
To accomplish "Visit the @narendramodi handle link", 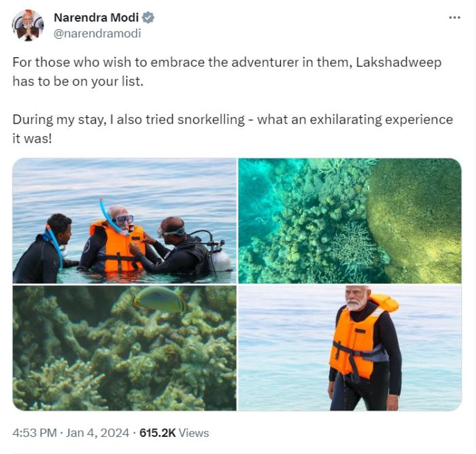I will click(x=97, y=33).
